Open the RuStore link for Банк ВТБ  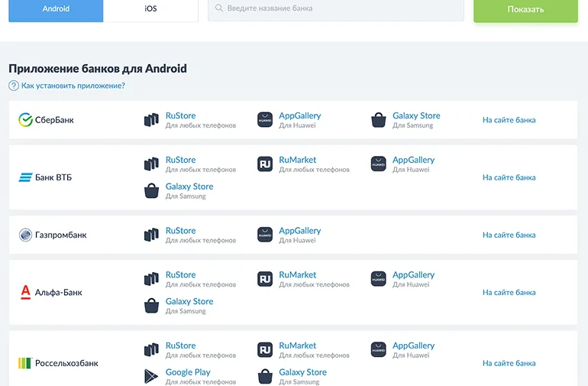180,160
